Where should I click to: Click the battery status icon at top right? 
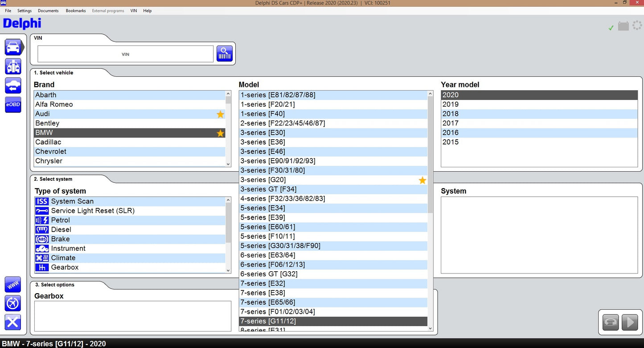623,26
